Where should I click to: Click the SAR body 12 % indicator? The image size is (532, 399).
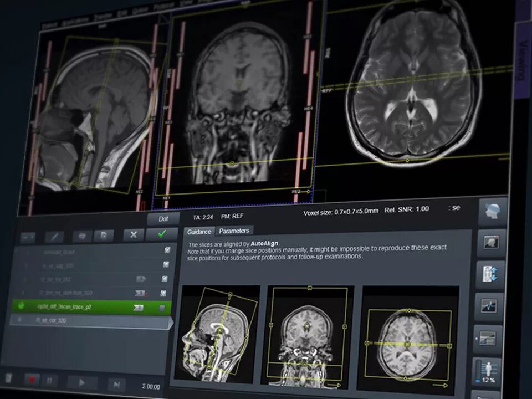point(486,371)
